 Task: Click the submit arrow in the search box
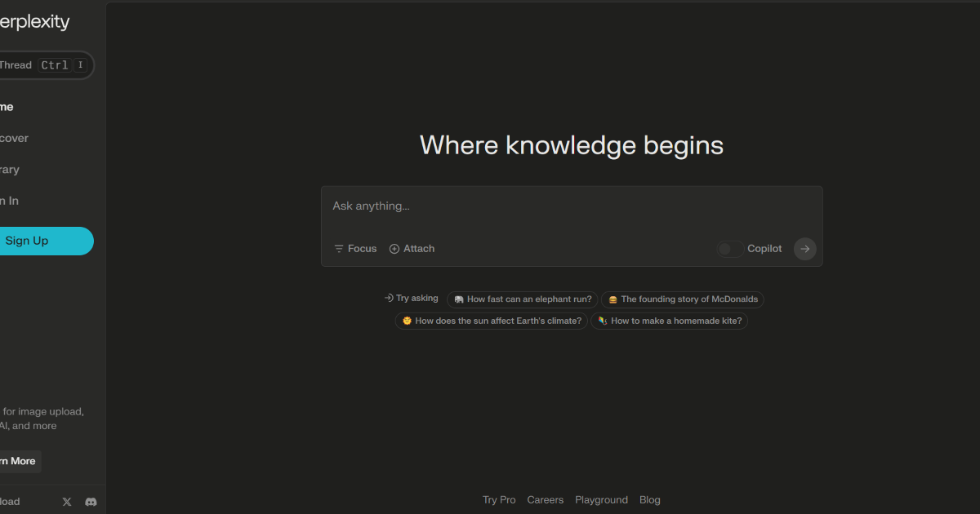[x=804, y=248]
